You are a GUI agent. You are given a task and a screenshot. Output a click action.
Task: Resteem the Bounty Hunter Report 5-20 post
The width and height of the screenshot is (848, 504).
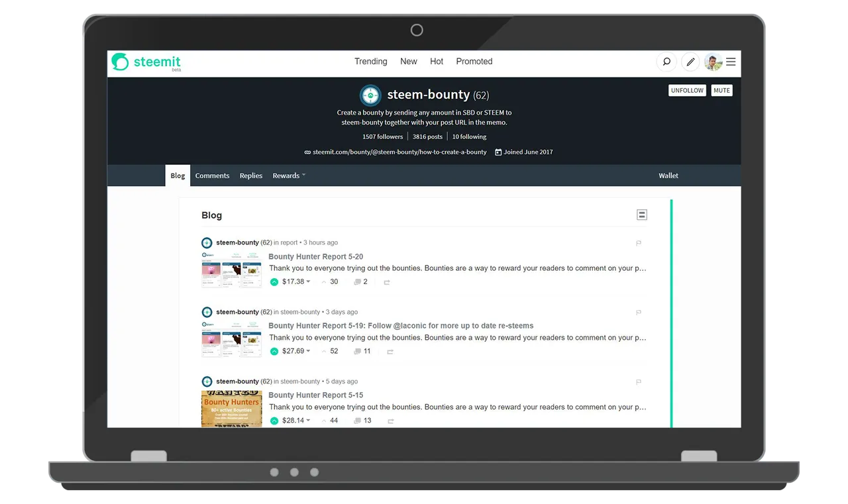(387, 282)
